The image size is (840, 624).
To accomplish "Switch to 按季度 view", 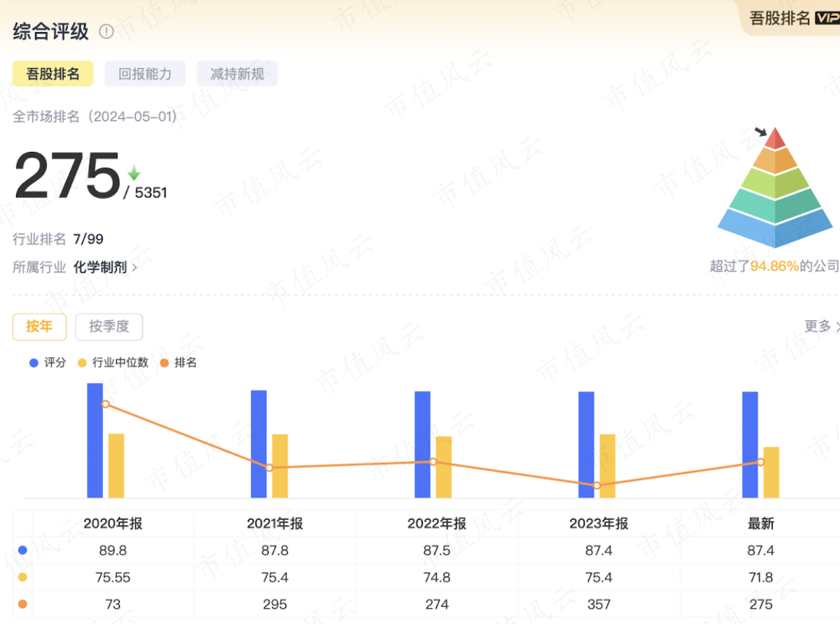I will point(108,327).
